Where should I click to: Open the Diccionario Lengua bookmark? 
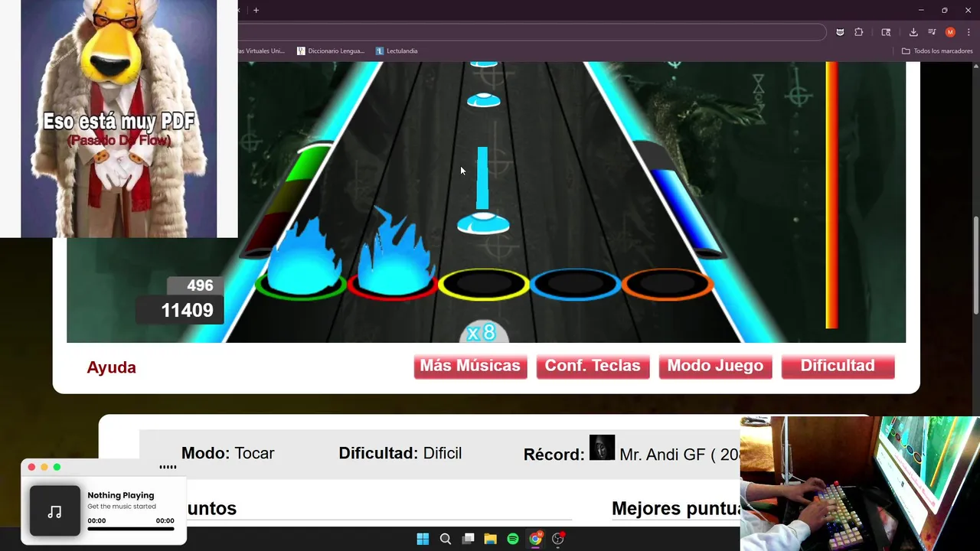(x=331, y=51)
